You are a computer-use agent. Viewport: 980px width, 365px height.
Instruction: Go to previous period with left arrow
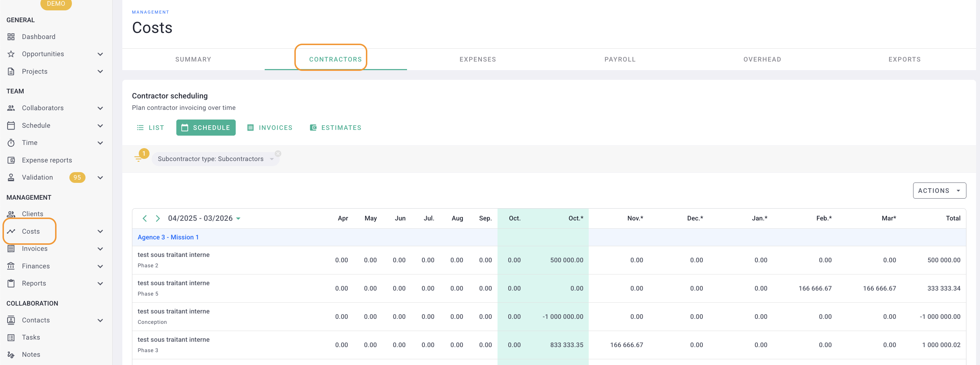click(144, 219)
